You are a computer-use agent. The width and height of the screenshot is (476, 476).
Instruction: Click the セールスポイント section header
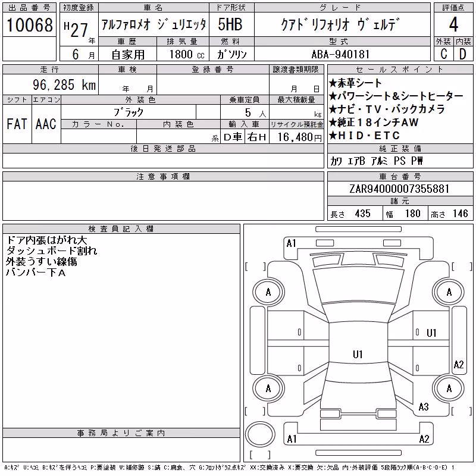pyautogui.click(x=400, y=70)
